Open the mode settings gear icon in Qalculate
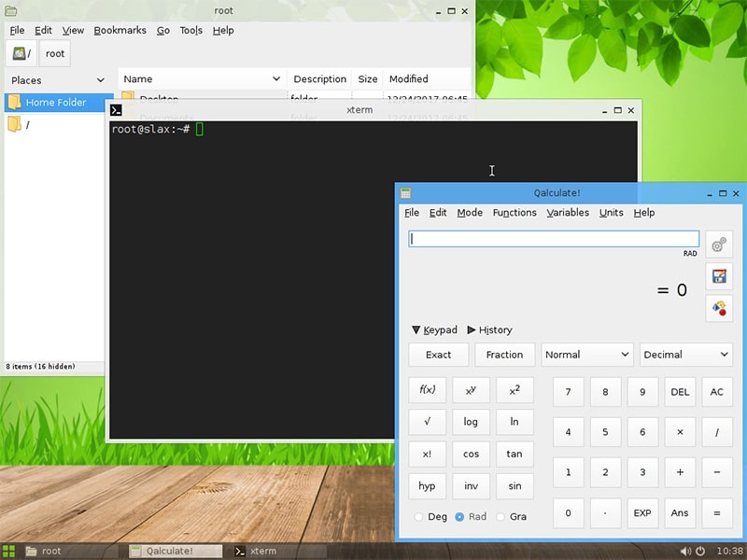This screenshot has height=560, width=747. pyautogui.click(x=718, y=244)
